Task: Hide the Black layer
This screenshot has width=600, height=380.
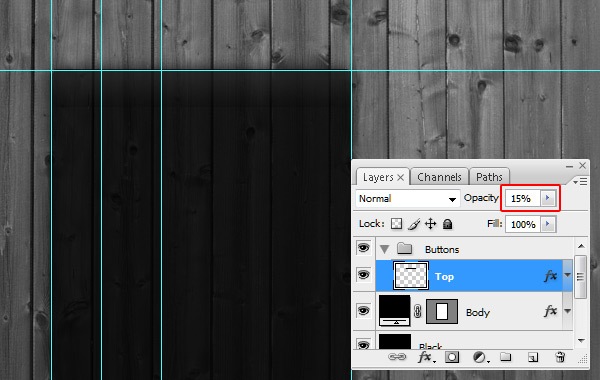Action: (x=363, y=344)
